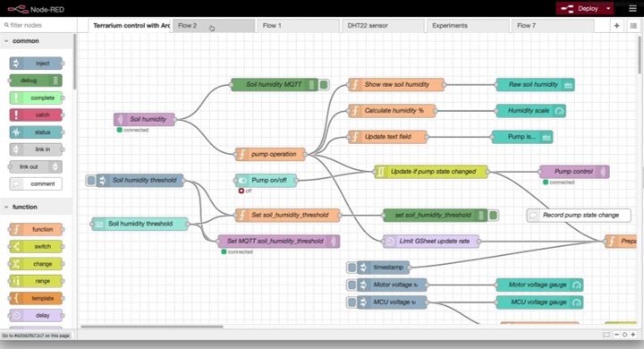Switch to the Flow 2 tab
This screenshot has width=644, height=349.
point(214,25)
